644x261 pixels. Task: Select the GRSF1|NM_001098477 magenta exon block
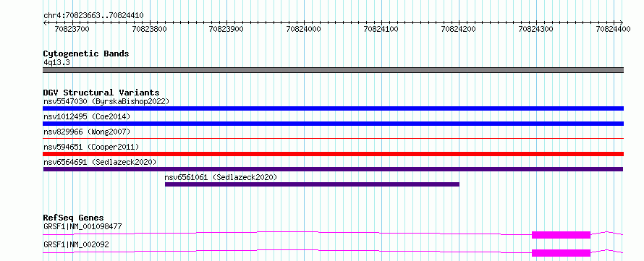[x=561, y=235]
